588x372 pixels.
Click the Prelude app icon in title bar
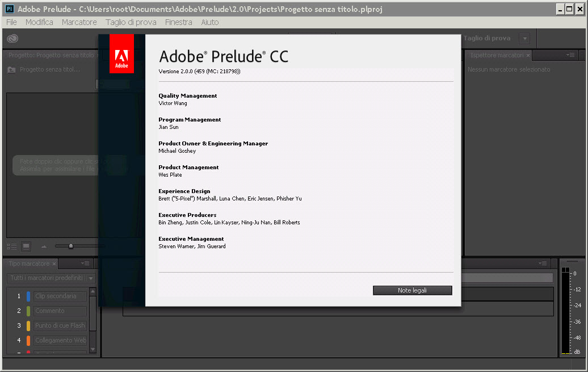coord(10,9)
